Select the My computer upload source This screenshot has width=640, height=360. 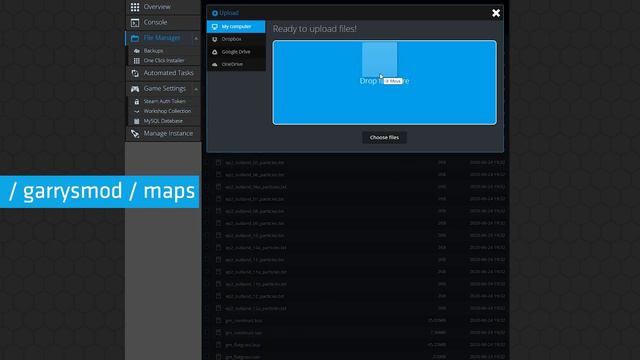coord(236,27)
